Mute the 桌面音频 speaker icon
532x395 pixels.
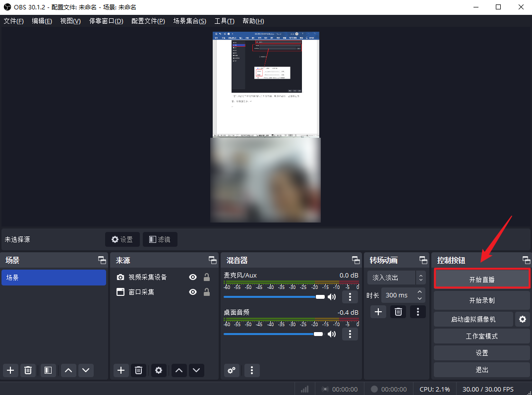pos(332,334)
